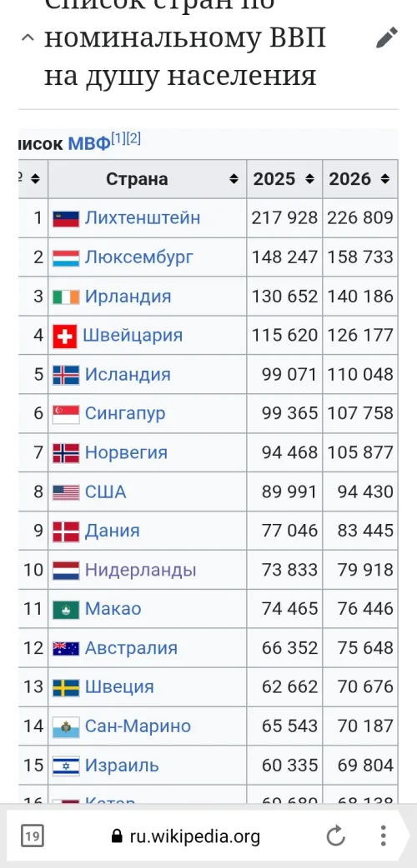Open the tab counter showing 19
Viewport: 417px width, 868px height.
pos(33,836)
